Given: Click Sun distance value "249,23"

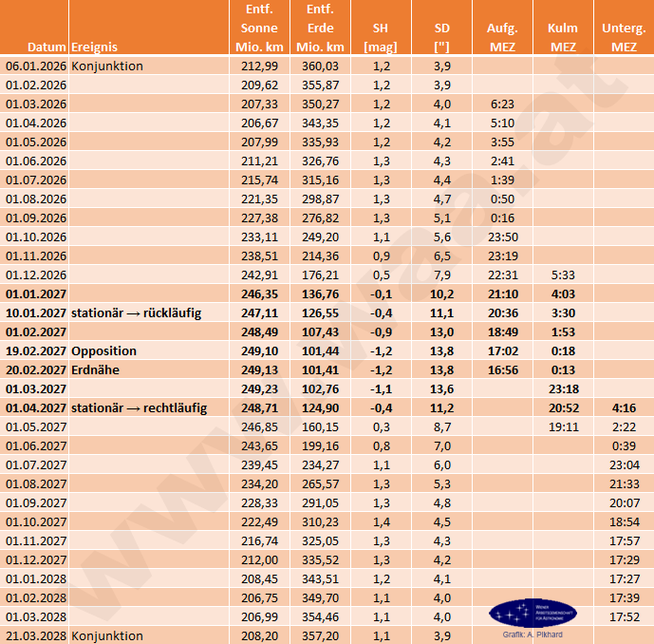Looking at the screenshot, I should coord(259,389).
